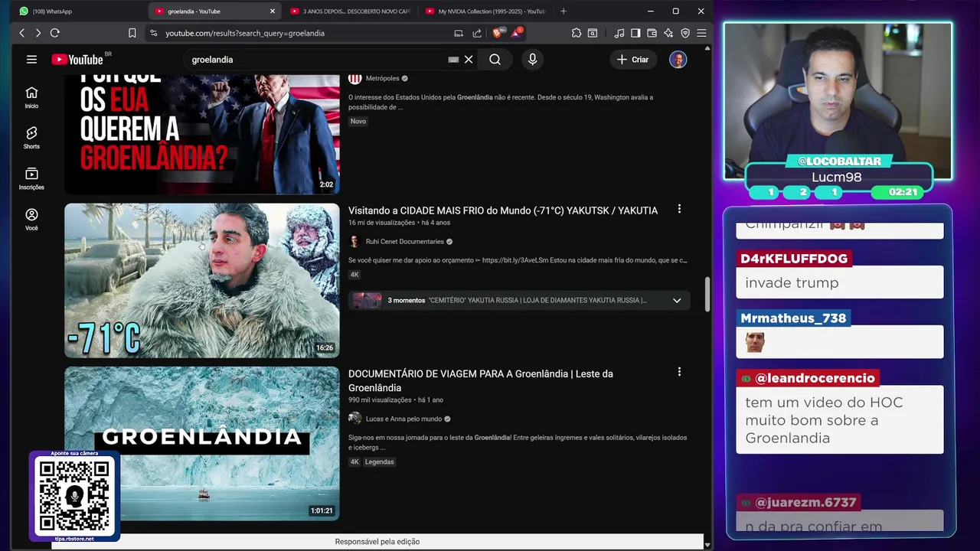Screen dimensions: 980x551
Task: Toggle the browser sidebar panel icon
Action: coord(635,33)
